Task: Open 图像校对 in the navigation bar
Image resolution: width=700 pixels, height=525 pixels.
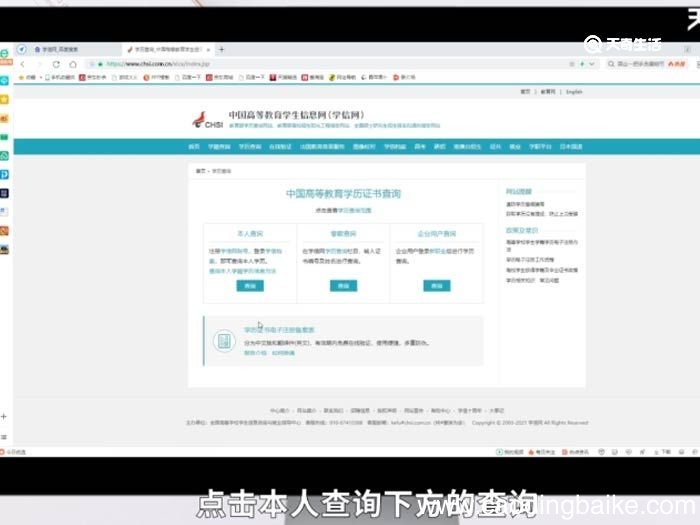Action: (x=364, y=147)
